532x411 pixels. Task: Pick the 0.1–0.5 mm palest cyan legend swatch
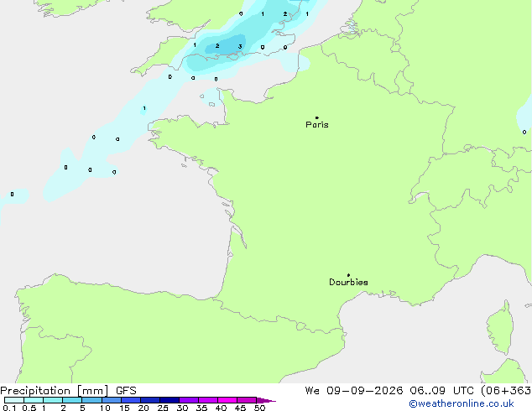14,400
